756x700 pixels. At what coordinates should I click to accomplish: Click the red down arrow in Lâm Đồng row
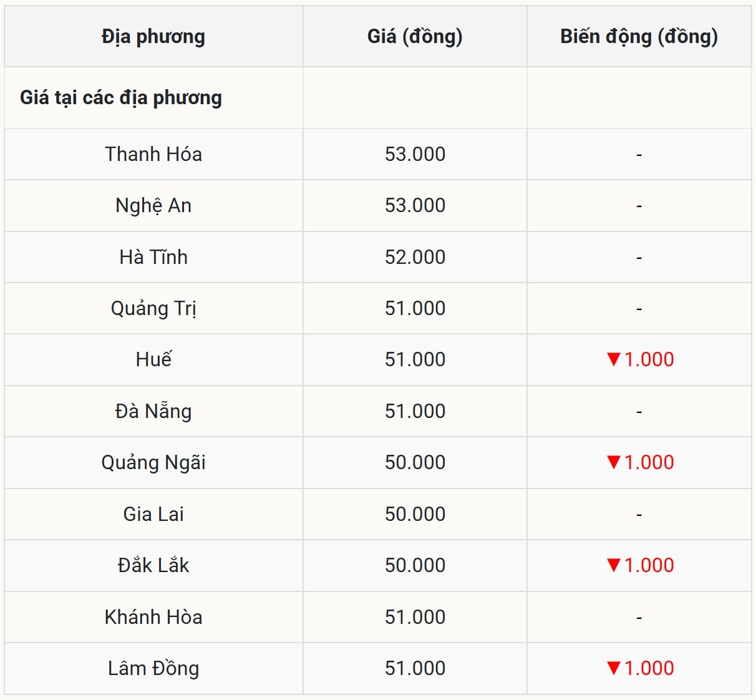[x=613, y=668]
